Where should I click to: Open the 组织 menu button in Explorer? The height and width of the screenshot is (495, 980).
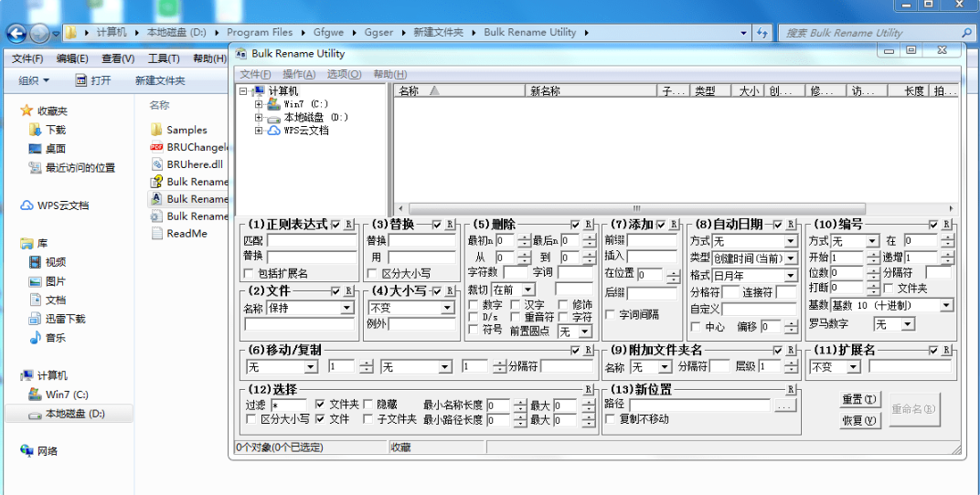click(34, 80)
